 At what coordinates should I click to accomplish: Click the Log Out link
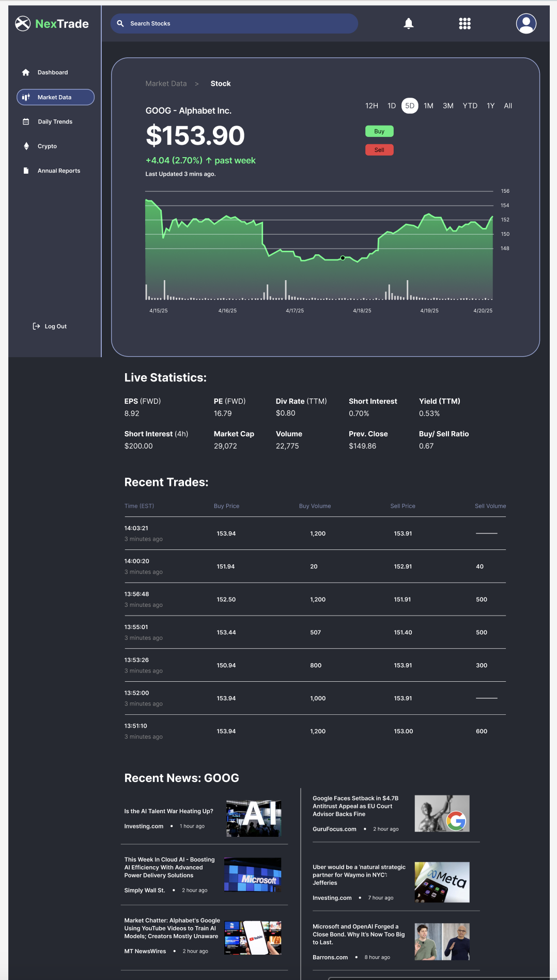56,326
